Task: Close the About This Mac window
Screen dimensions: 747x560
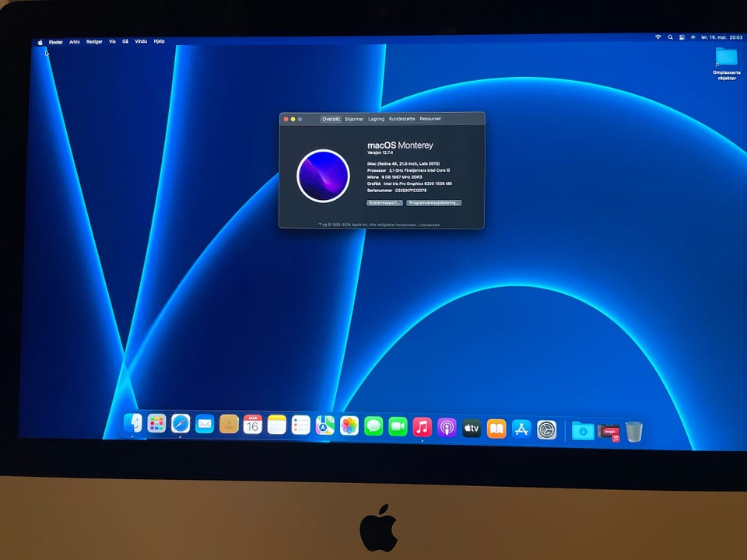Action: [286, 119]
